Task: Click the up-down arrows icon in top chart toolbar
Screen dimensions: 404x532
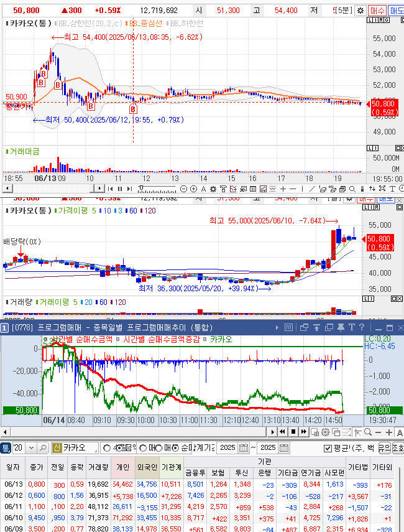Action: click(x=372, y=189)
